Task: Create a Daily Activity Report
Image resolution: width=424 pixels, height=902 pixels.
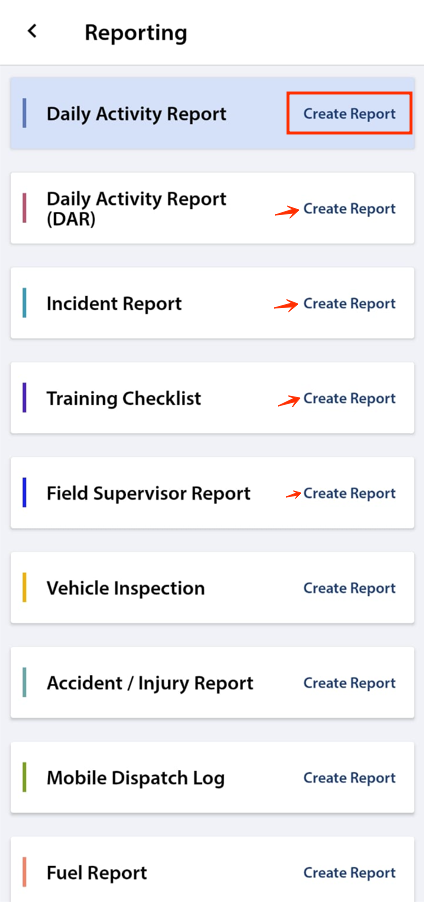Action: coord(349,114)
